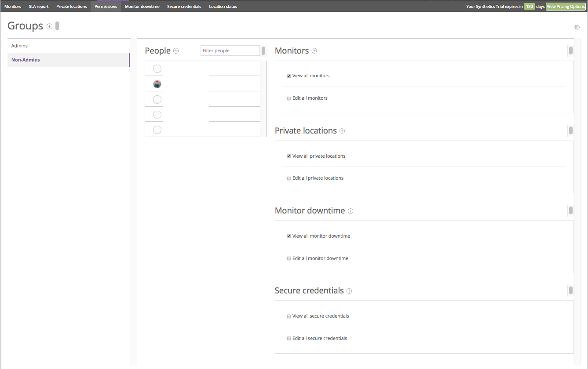This screenshot has height=369, width=588.
Task: Click the Secure credentials section heading
Action: pyautogui.click(x=309, y=291)
